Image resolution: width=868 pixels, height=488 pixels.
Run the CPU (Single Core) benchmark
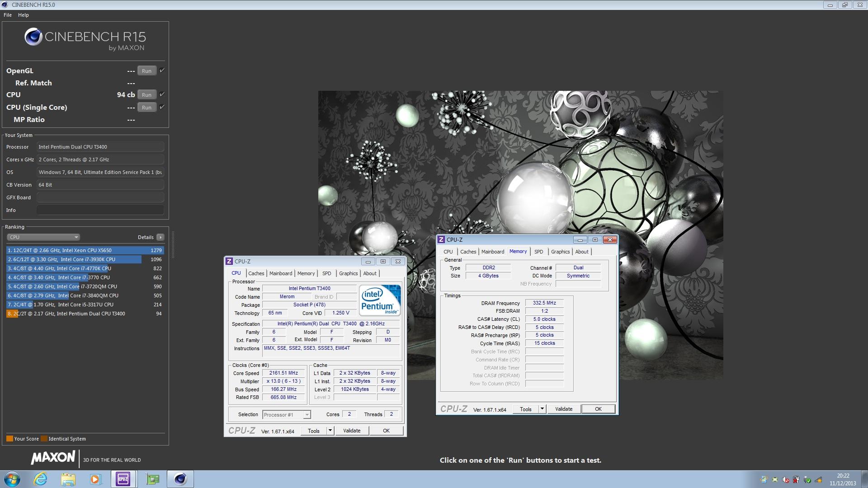tap(146, 108)
